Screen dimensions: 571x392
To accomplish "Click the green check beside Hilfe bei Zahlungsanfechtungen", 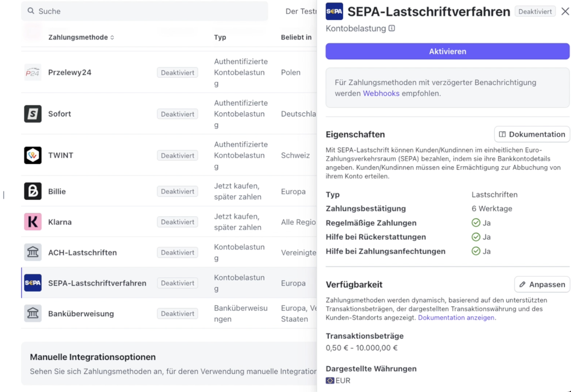I will point(476,251).
